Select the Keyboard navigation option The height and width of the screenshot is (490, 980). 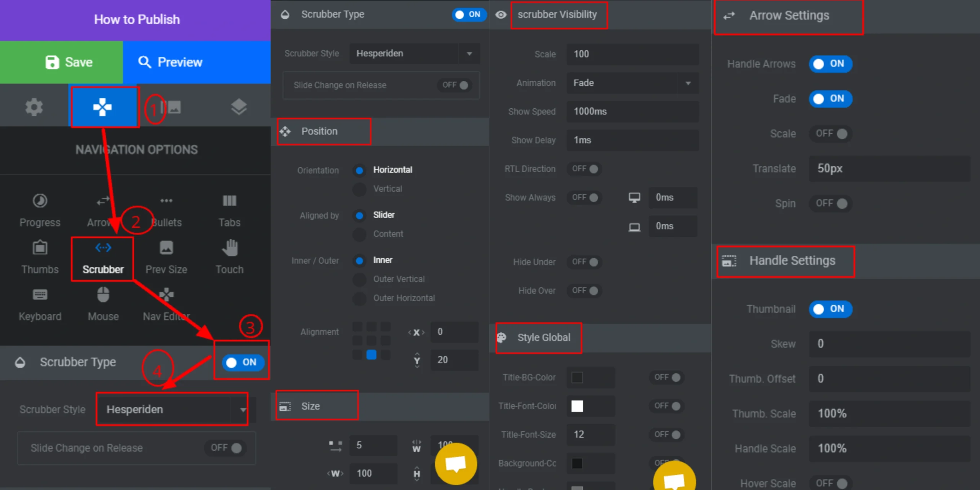40,305
